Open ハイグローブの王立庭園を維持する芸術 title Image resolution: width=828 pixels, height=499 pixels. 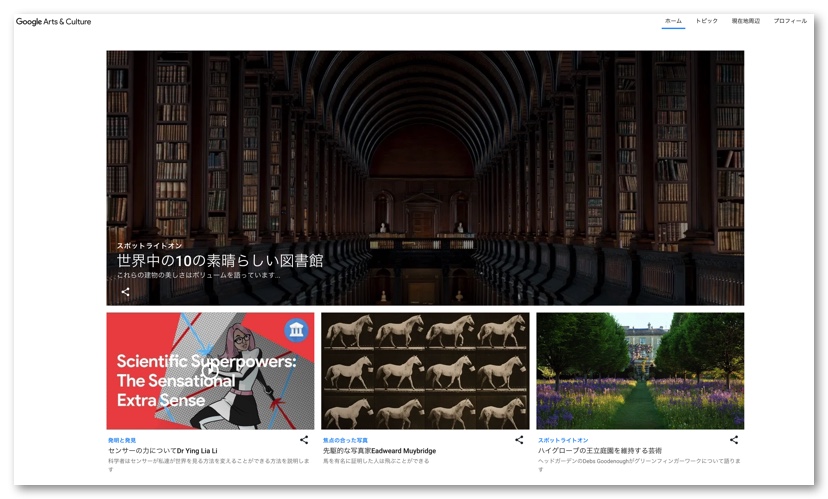(x=599, y=451)
